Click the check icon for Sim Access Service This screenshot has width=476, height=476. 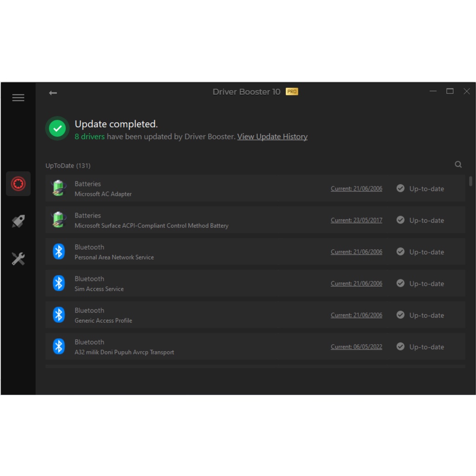(x=400, y=283)
